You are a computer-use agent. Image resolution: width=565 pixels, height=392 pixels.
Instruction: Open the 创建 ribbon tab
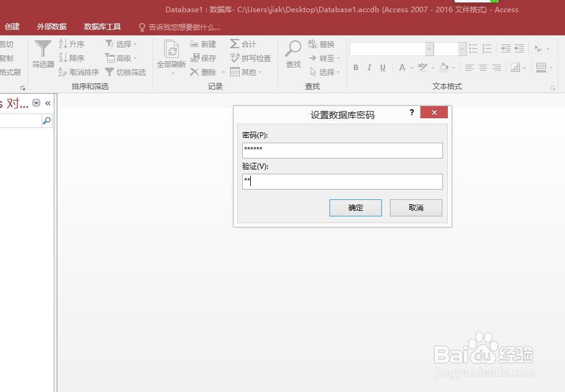point(12,26)
